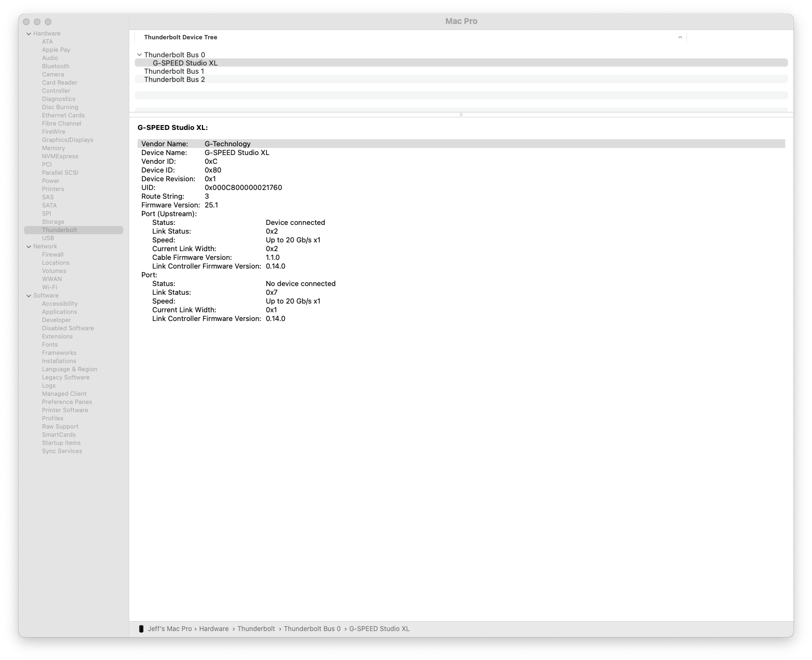Collapse the Network section in sidebar
Viewport: 812px width, 660px height.
click(29, 247)
